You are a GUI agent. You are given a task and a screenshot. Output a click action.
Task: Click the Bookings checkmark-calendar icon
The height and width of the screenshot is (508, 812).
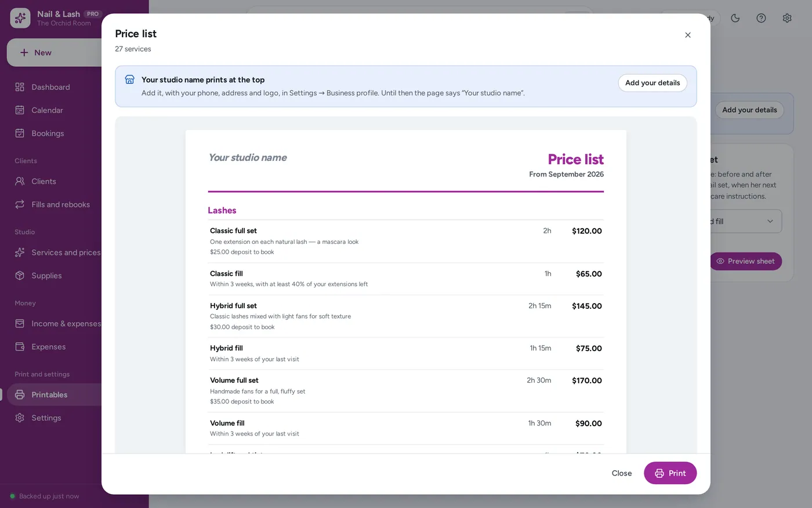point(20,134)
